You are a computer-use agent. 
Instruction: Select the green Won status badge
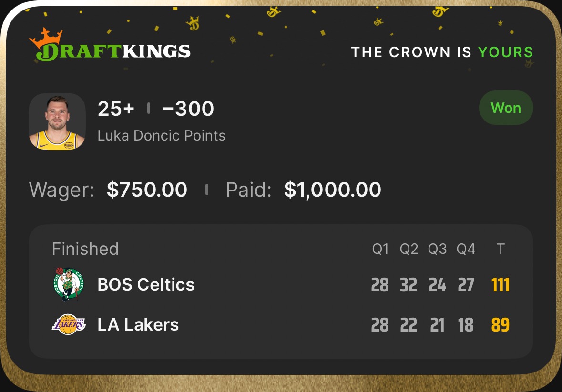click(x=505, y=108)
